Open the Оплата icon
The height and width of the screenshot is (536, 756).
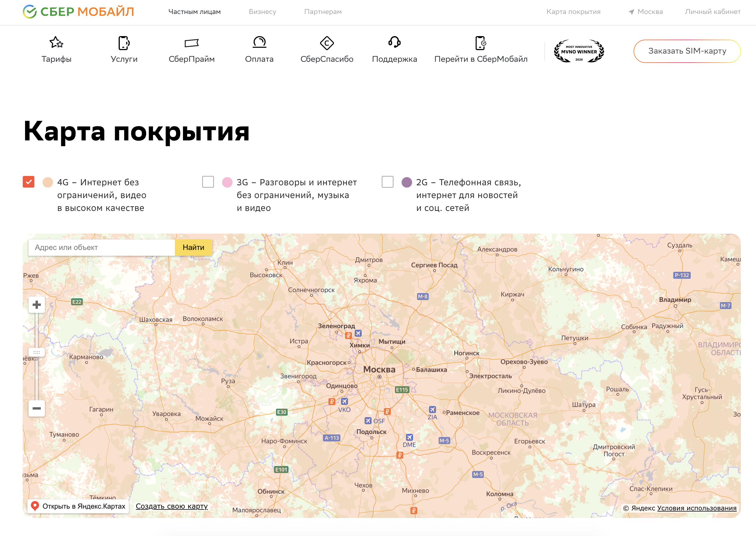tap(259, 42)
